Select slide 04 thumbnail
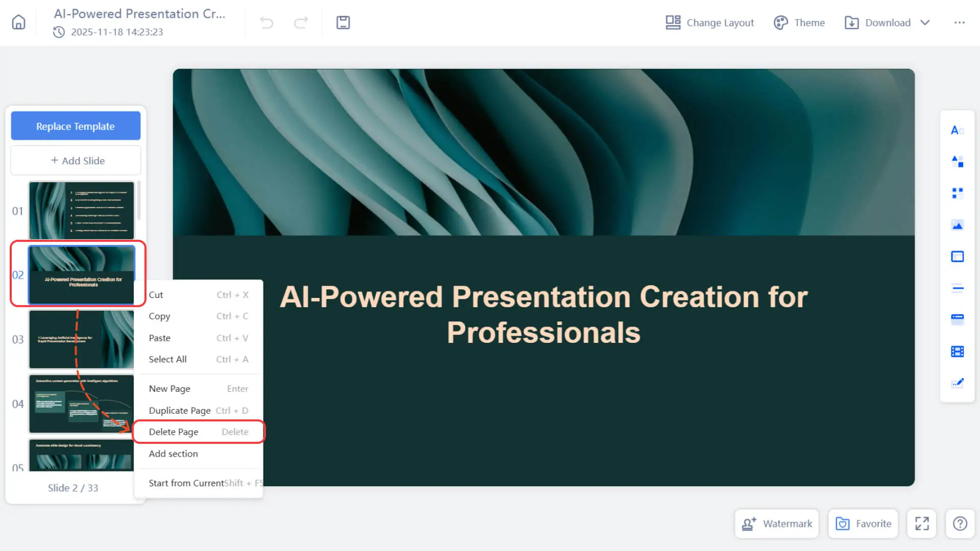 [x=82, y=404]
